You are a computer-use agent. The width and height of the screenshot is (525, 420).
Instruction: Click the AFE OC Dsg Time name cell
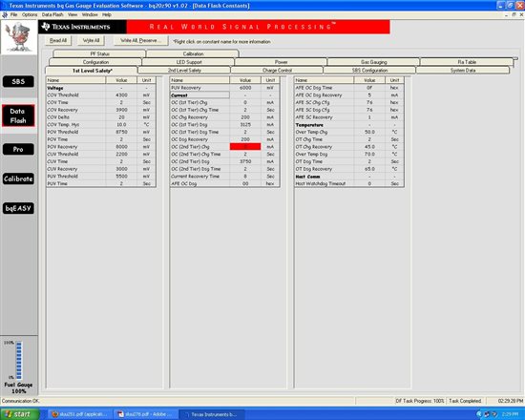pos(325,88)
